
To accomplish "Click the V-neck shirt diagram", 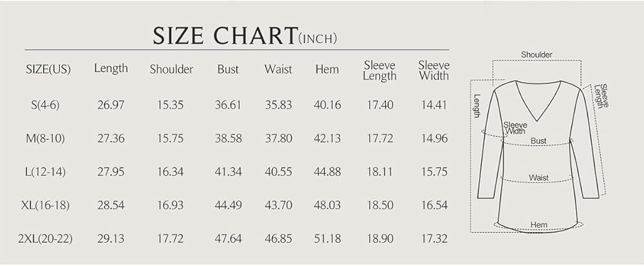I will 538,156.
